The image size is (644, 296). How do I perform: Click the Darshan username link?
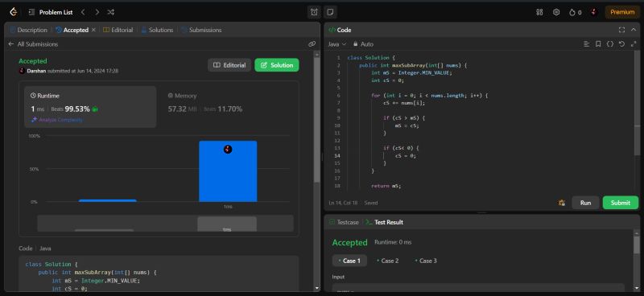pos(36,71)
